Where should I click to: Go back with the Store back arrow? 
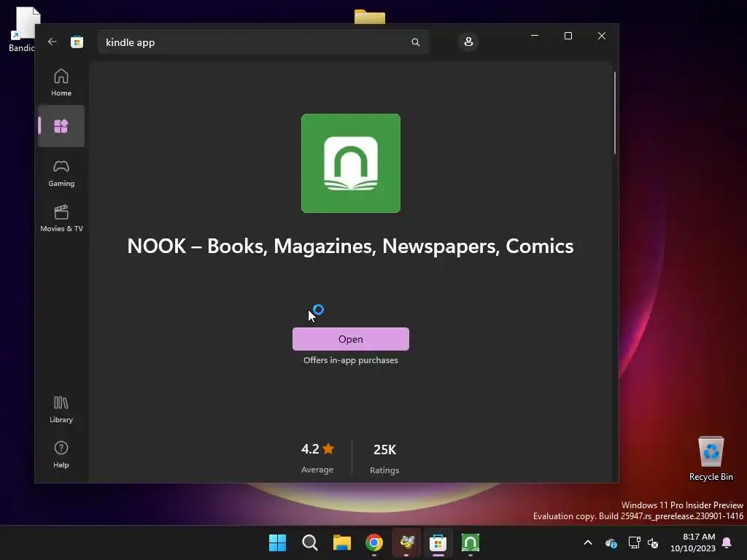pyautogui.click(x=53, y=42)
